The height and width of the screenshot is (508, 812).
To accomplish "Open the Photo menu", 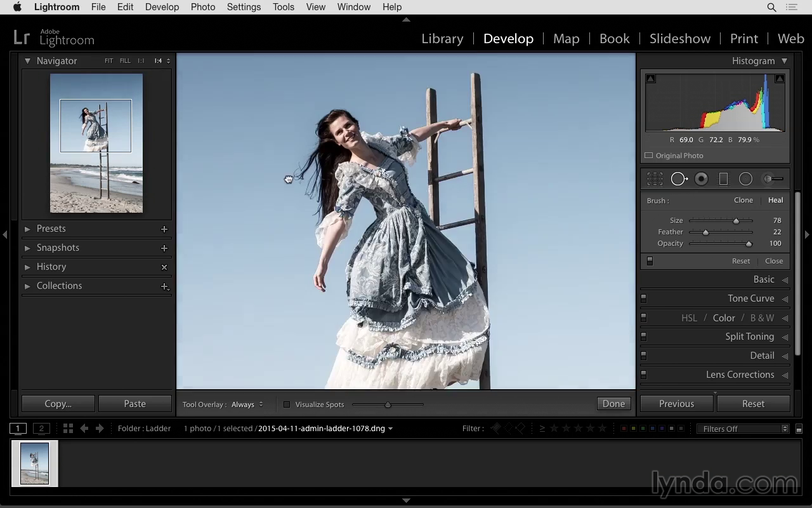I will (x=203, y=7).
